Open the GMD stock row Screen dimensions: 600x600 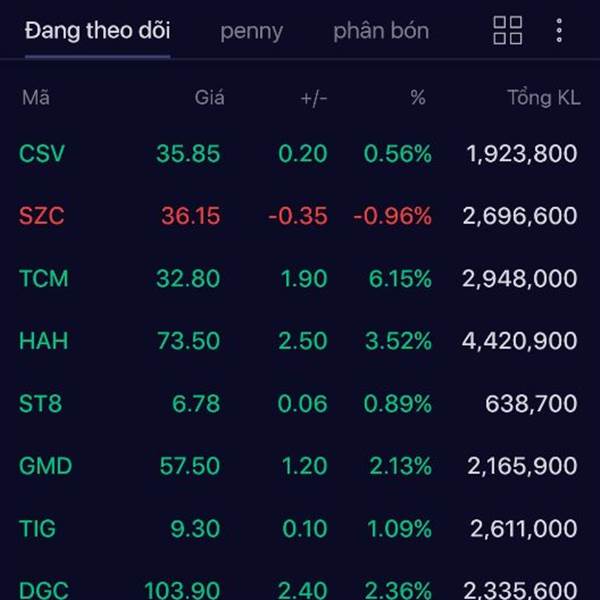pos(300,466)
